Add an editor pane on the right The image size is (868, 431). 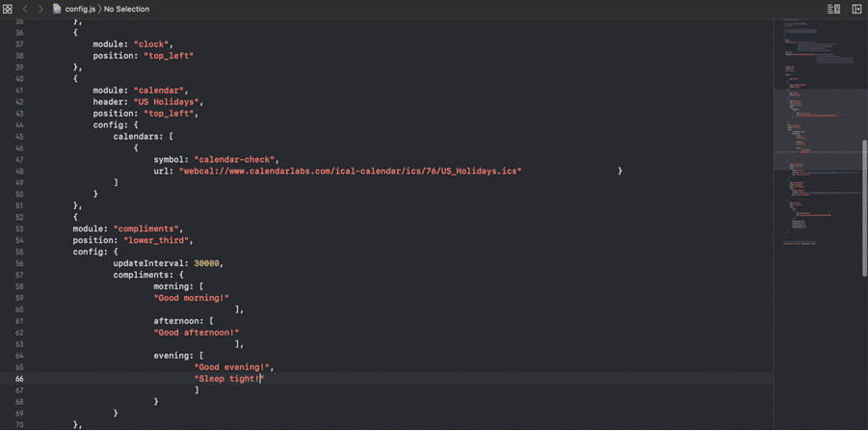pos(856,9)
